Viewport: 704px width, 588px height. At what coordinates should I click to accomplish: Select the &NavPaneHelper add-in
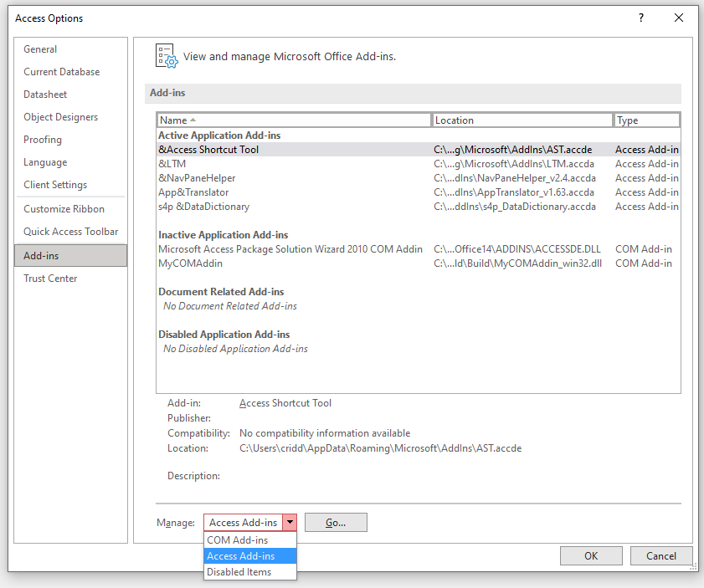(x=197, y=177)
